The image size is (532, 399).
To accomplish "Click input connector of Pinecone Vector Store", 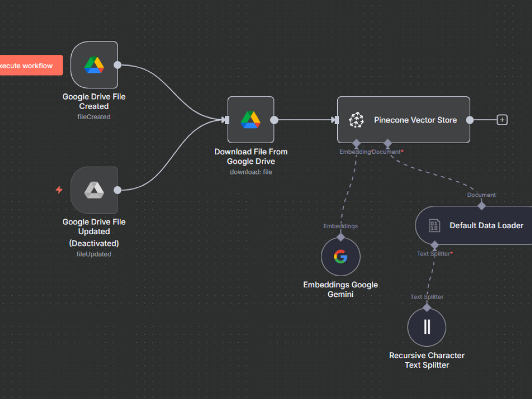I will pyautogui.click(x=337, y=120).
